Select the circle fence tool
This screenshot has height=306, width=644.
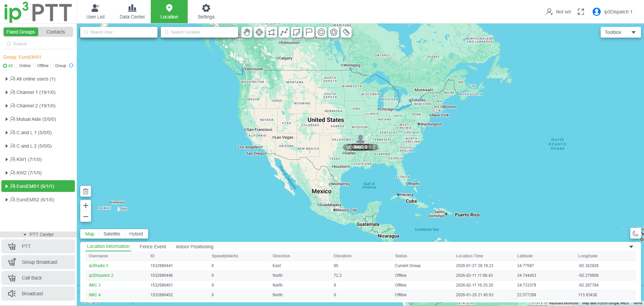click(x=321, y=32)
